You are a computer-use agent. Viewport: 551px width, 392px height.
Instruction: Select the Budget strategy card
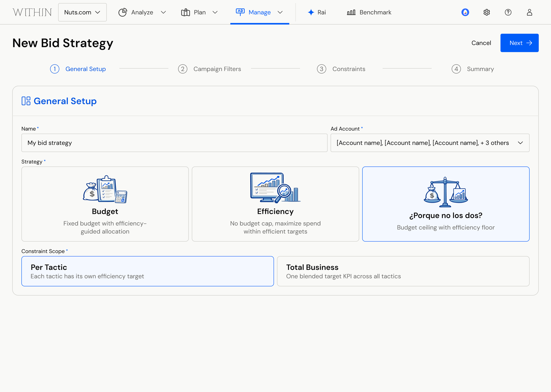coord(105,204)
